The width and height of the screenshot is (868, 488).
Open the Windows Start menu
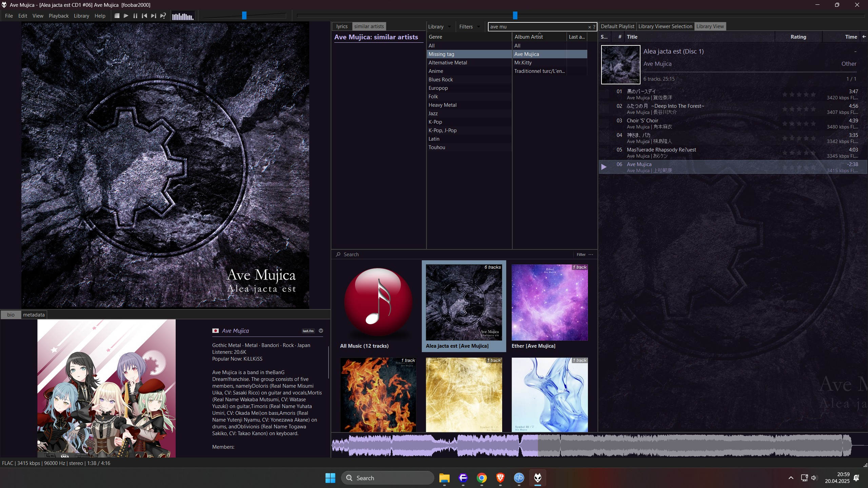click(330, 478)
